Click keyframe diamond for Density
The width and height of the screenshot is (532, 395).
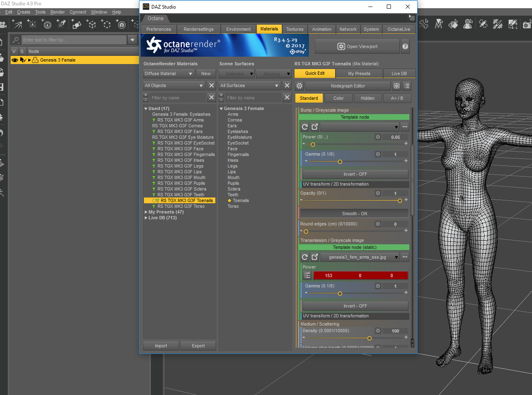coord(378,331)
